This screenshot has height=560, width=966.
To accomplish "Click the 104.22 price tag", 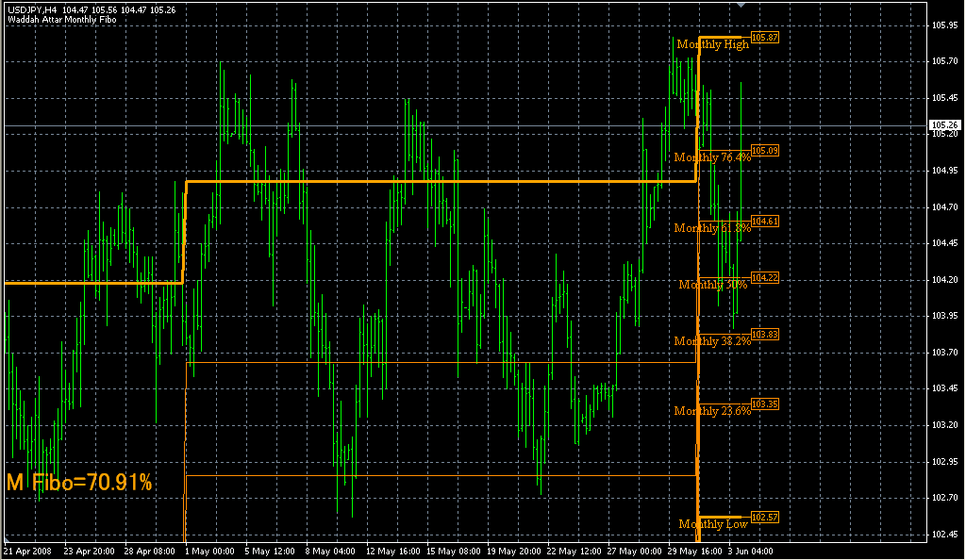I will click(764, 278).
